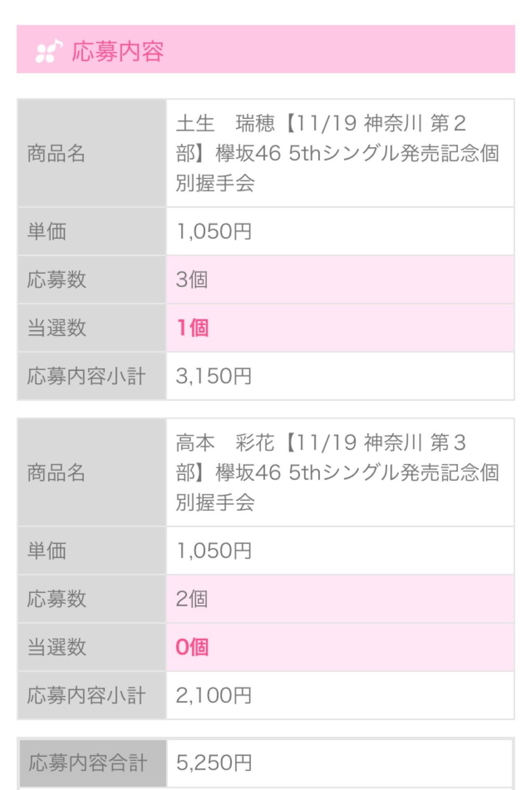Click the 応募数 label beside 3個

[57, 279]
